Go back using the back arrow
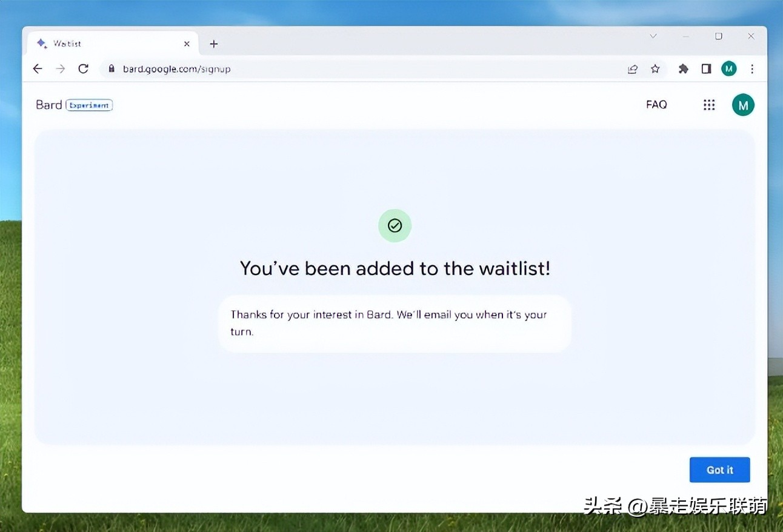 pyautogui.click(x=38, y=68)
